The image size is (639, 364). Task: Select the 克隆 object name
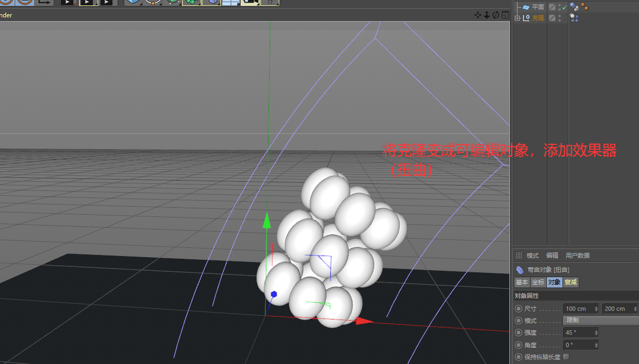[x=538, y=18]
